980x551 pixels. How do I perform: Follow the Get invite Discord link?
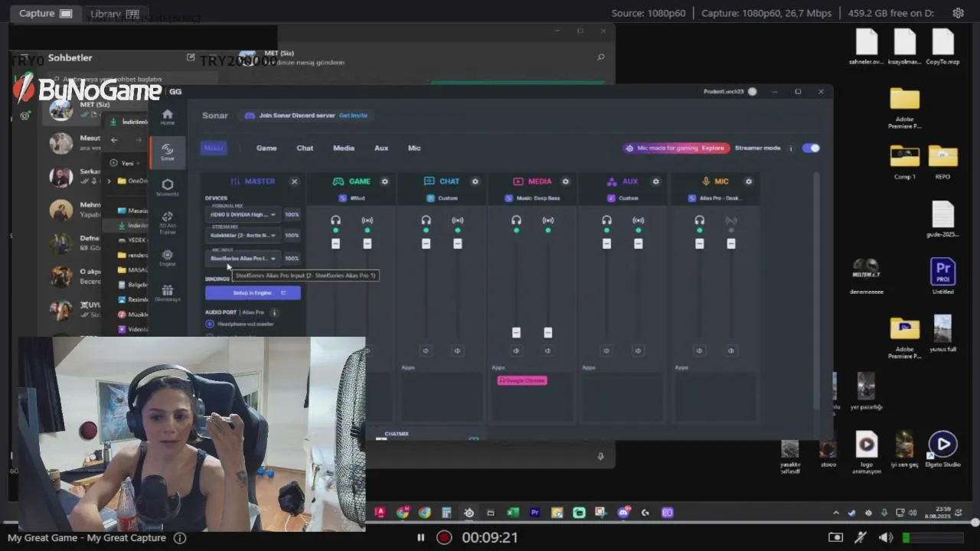click(353, 116)
